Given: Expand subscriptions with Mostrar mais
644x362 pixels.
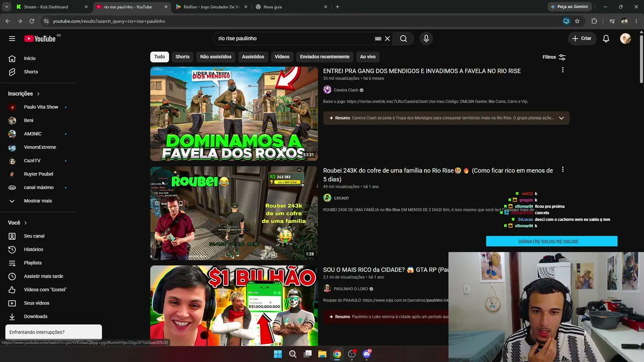Looking at the screenshot, I should (37, 201).
